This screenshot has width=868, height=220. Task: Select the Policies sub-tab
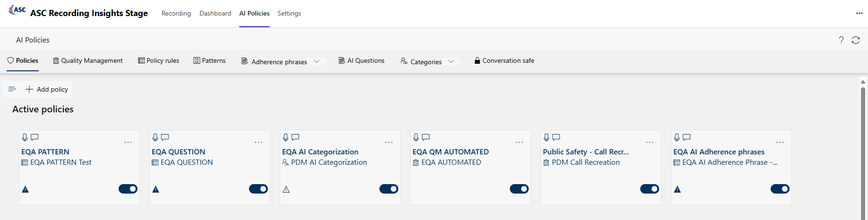pos(23,60)
